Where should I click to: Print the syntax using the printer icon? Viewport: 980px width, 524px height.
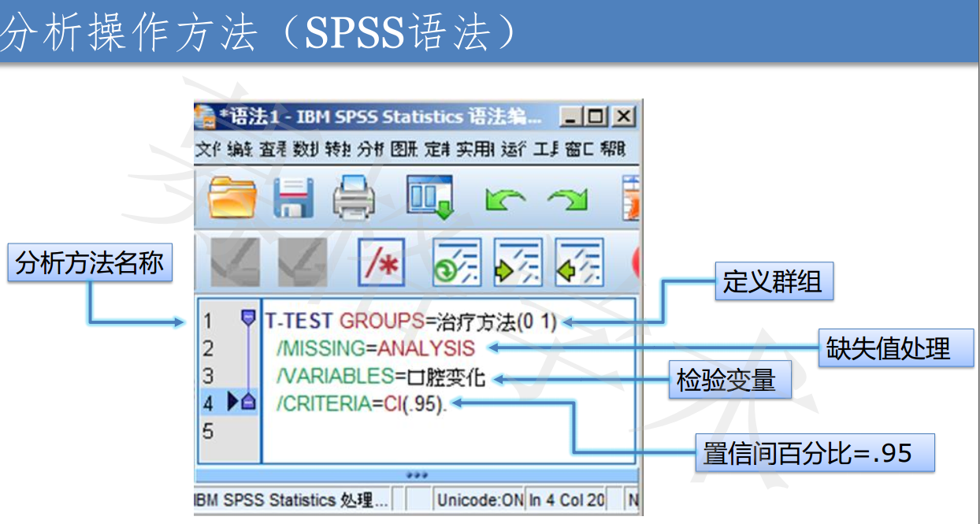pyautogui.click(x=355, y=197)
